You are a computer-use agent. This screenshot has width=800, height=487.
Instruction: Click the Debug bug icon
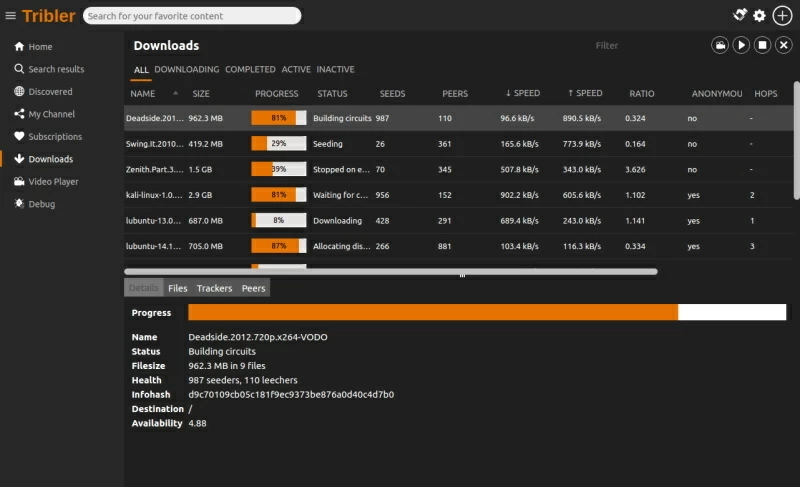pos(19,203)
